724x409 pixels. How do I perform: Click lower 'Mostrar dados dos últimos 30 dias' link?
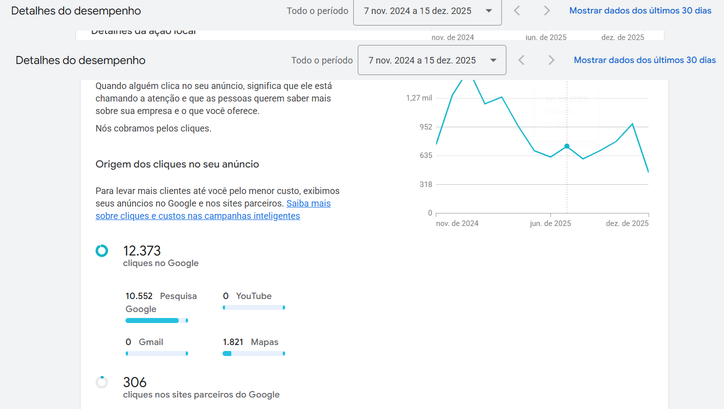click(645, 60)
